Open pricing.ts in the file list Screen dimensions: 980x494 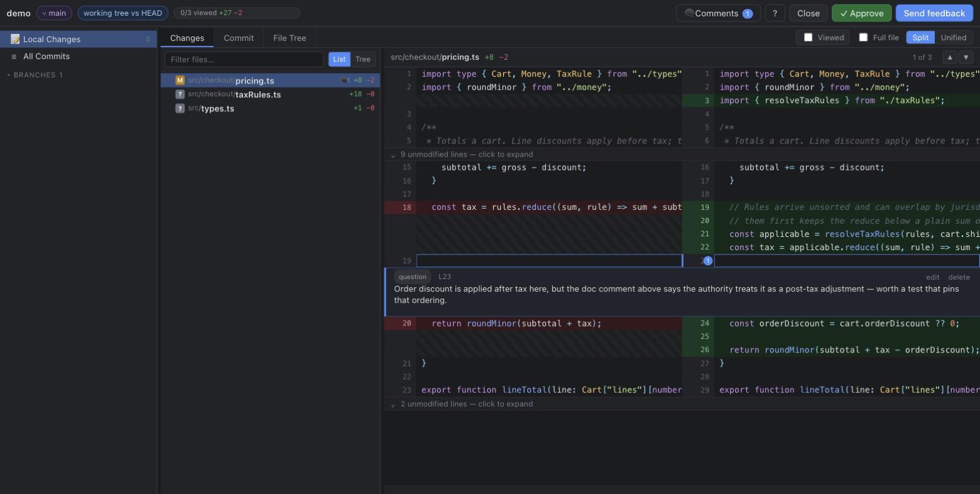pos(270,80)
